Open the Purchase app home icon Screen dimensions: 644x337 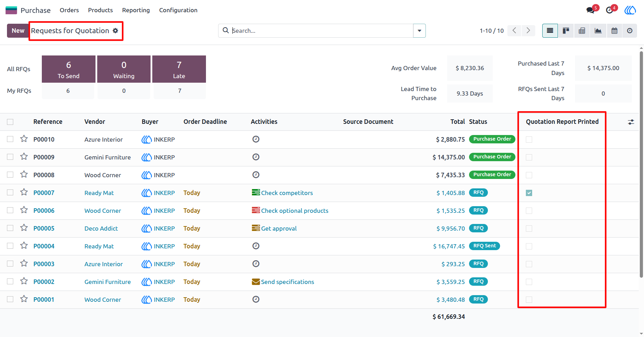[11, 10]
